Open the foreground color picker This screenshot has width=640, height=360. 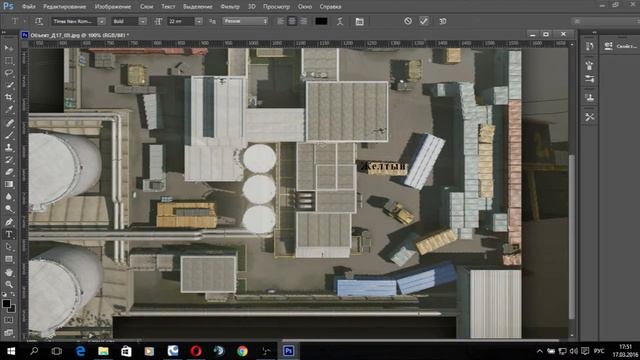(6, 303)
